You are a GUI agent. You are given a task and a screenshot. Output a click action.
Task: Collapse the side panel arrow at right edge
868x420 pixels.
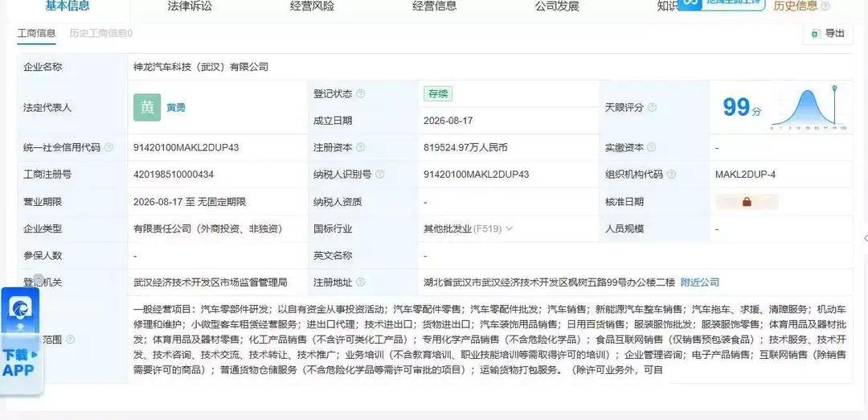click(866, 238)
